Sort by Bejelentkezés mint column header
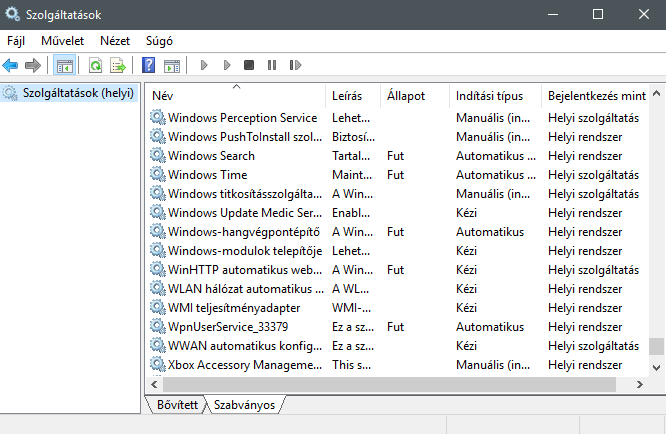This screenshot has width=666, height=434. 595,96
